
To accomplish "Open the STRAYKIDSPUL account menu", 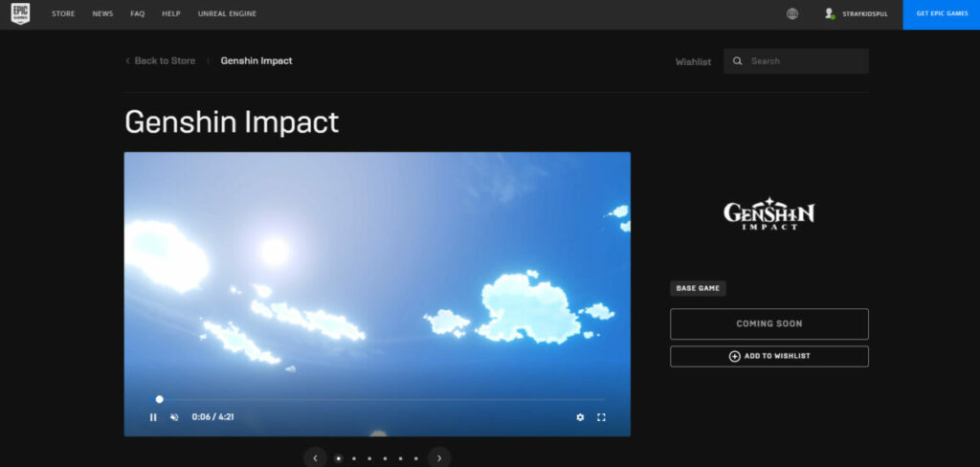I will (857, 13).
